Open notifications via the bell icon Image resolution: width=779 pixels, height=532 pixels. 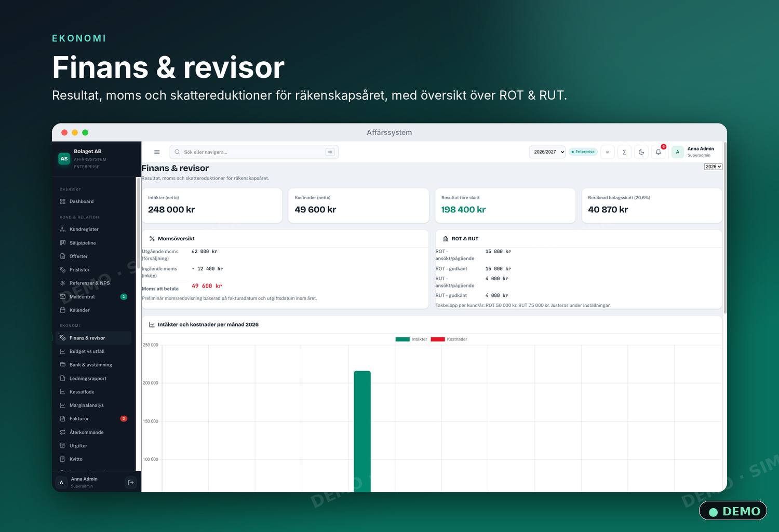pyautogui.click(x=659, y=152)
